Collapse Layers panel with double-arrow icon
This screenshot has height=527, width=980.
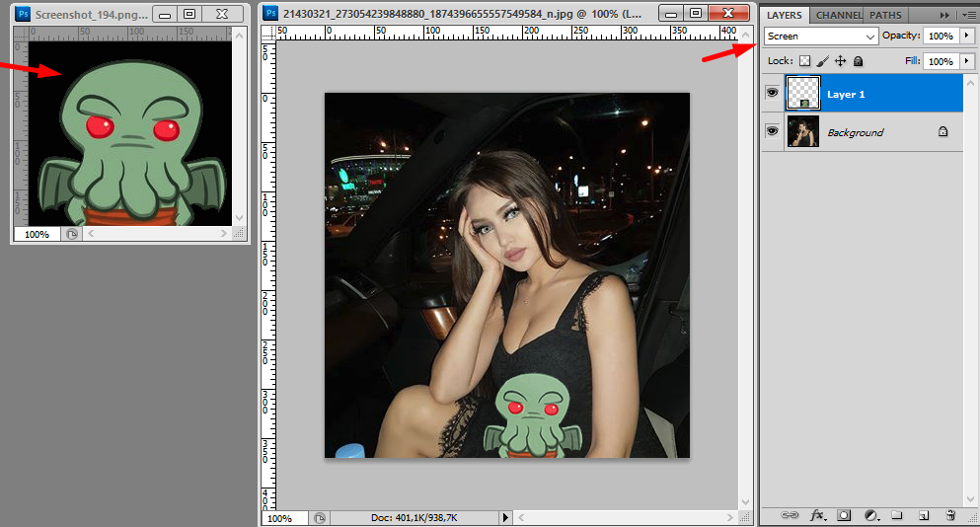click(944, 15)
